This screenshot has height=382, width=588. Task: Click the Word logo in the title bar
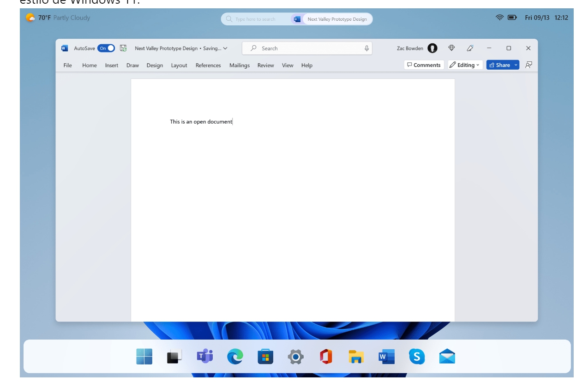64,48
